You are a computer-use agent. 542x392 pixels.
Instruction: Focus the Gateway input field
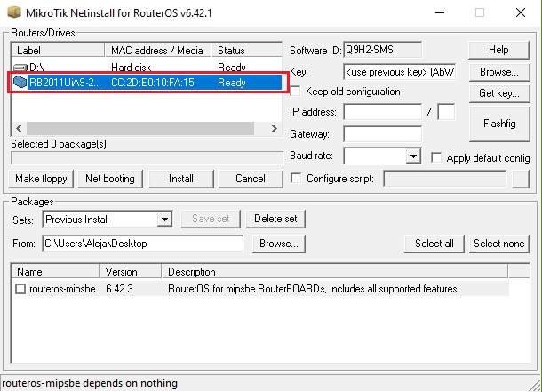pyautogui.click(x=383, y=134)
